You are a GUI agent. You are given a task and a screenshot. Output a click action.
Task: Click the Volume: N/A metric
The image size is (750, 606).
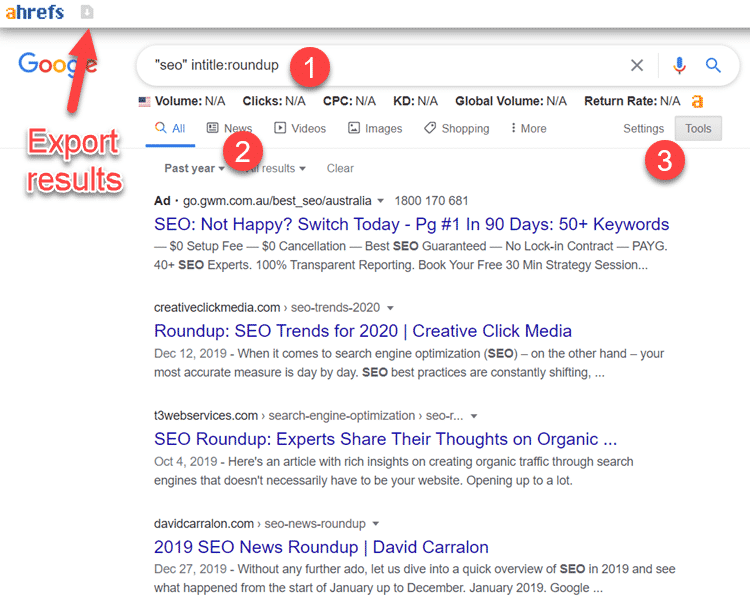click(190, 101)
